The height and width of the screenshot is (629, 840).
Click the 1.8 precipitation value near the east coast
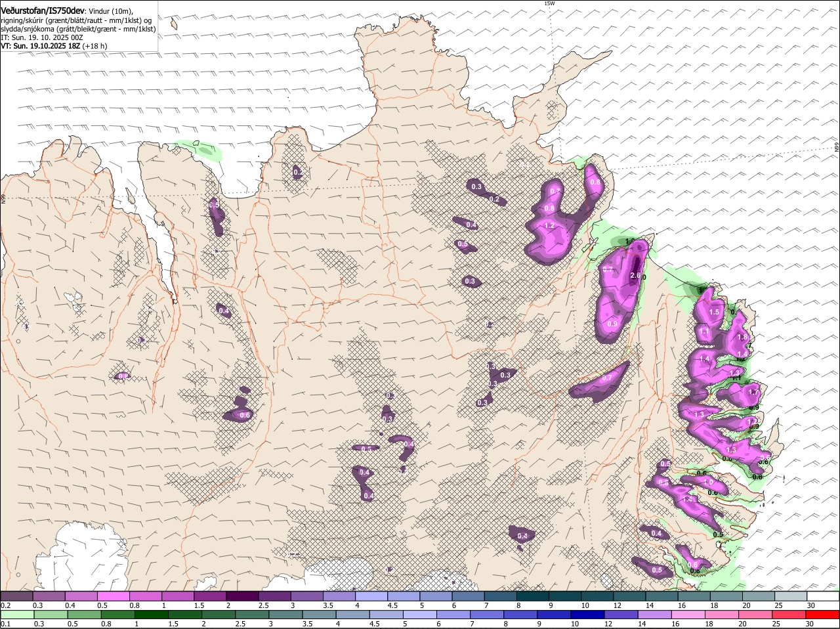click(742, 337)
